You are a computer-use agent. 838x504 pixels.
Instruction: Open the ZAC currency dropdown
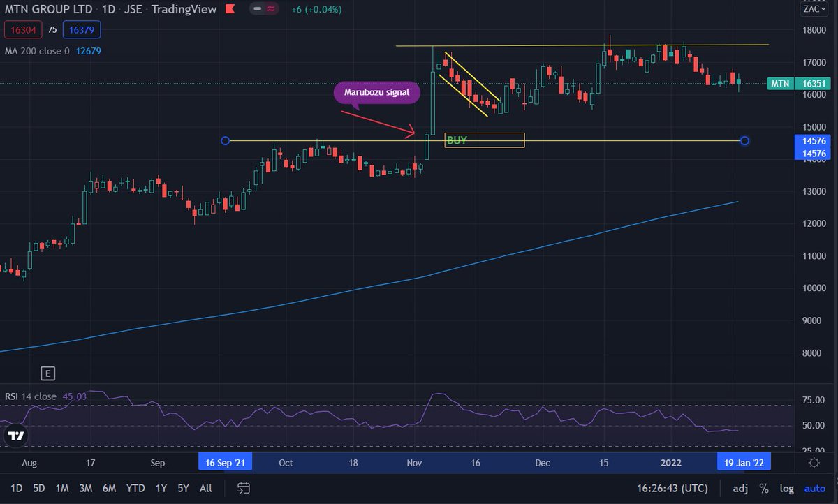point(816,8)
